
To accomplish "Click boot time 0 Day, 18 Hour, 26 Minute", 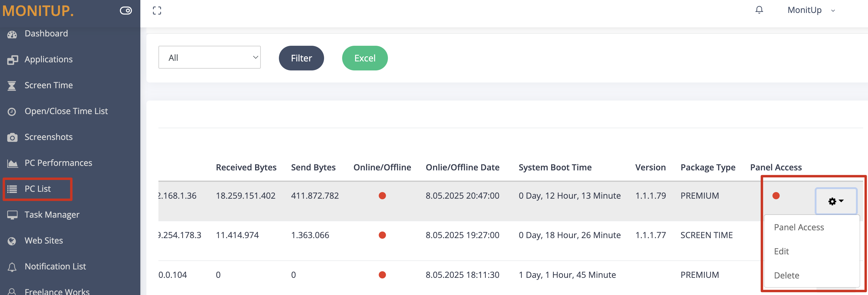I will click(x=570, y=235).
